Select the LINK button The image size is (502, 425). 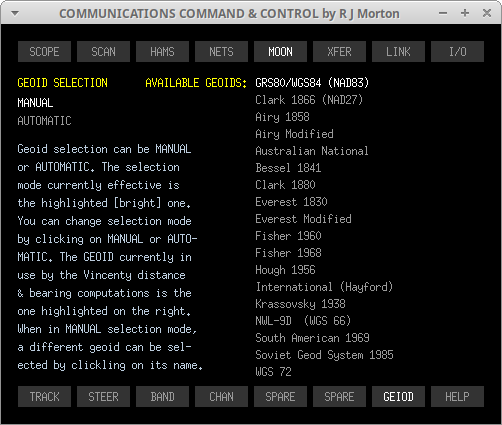[x=398, y=52]
